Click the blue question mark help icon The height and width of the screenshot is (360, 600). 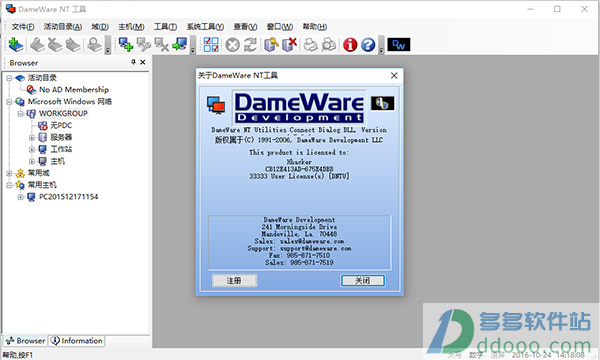368,45
